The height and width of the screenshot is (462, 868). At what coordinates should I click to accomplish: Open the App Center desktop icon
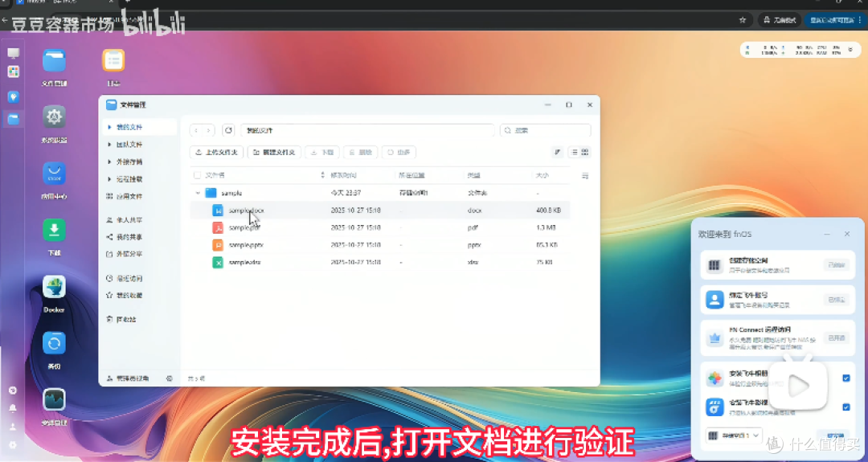pyautogui.click(x=54, y=174)
